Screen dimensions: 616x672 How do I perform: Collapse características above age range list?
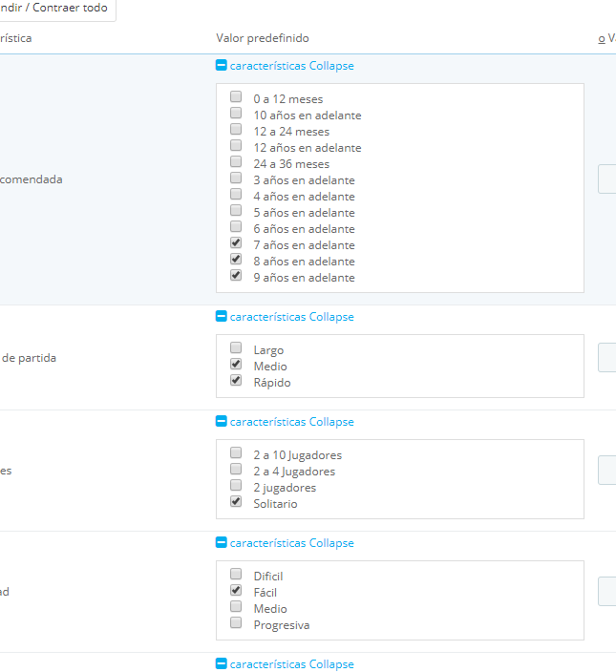click(x=291, y=66)
